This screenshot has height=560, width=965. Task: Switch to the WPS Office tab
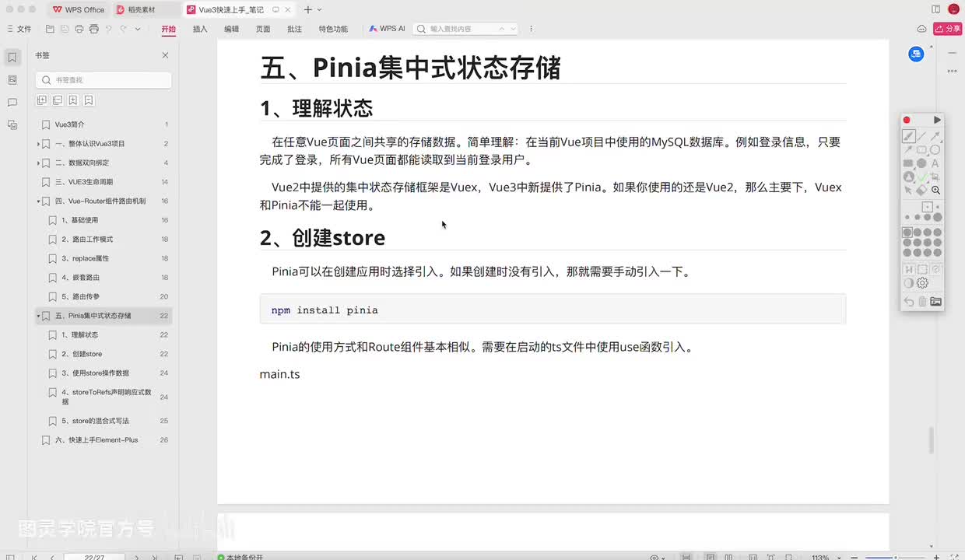[79, 9]
